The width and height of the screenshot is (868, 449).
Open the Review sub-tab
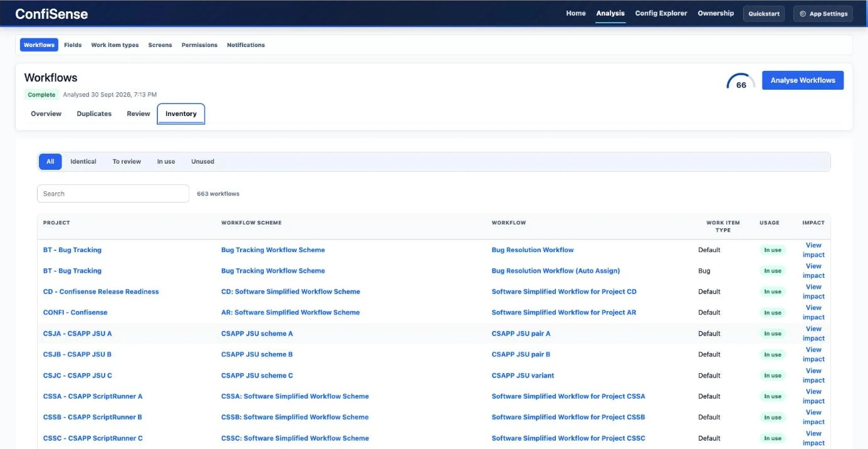click(139, 114)
